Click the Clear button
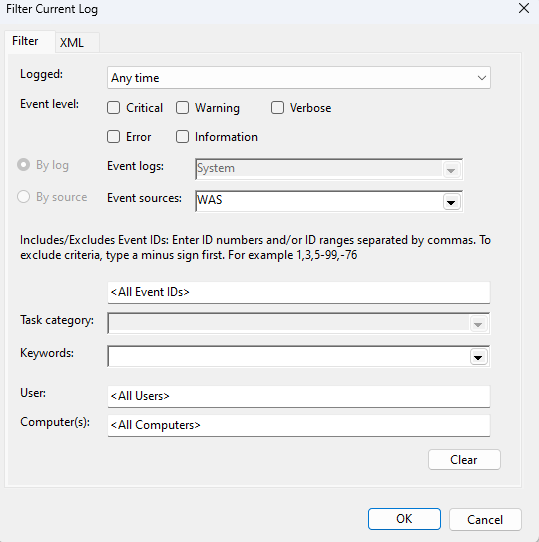This screenshot has width=539, height=542. click(x=464, y=460)
